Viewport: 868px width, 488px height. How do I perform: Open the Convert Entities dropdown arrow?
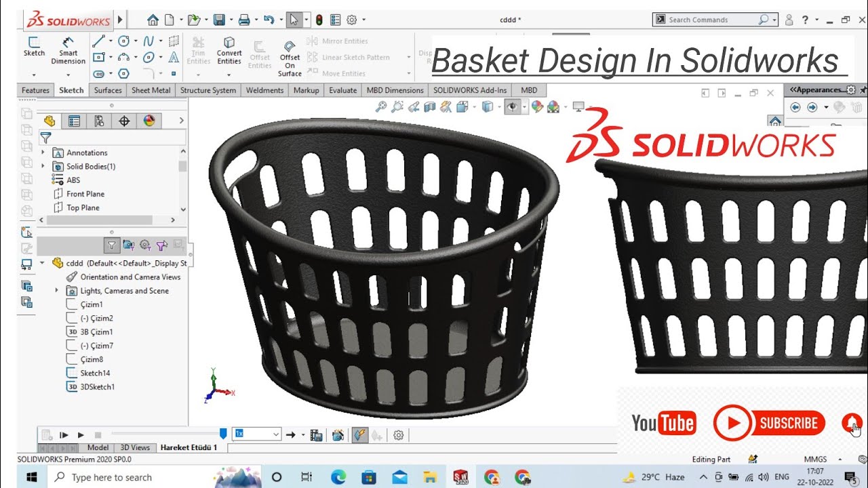[229, 74]
